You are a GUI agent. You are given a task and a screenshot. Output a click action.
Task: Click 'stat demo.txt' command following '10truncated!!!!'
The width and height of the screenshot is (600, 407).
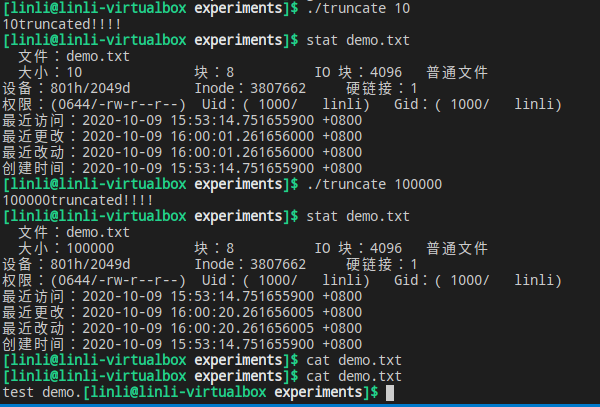coord(358,40)
